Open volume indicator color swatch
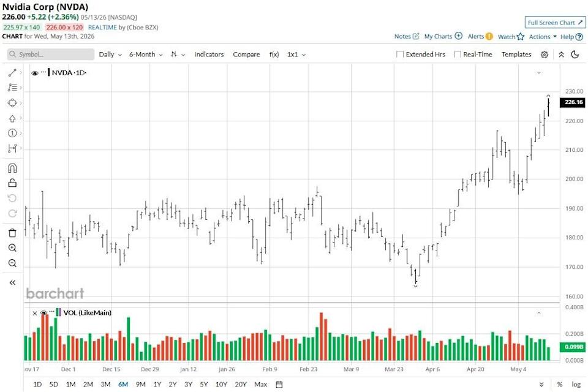 coord(59,312)
